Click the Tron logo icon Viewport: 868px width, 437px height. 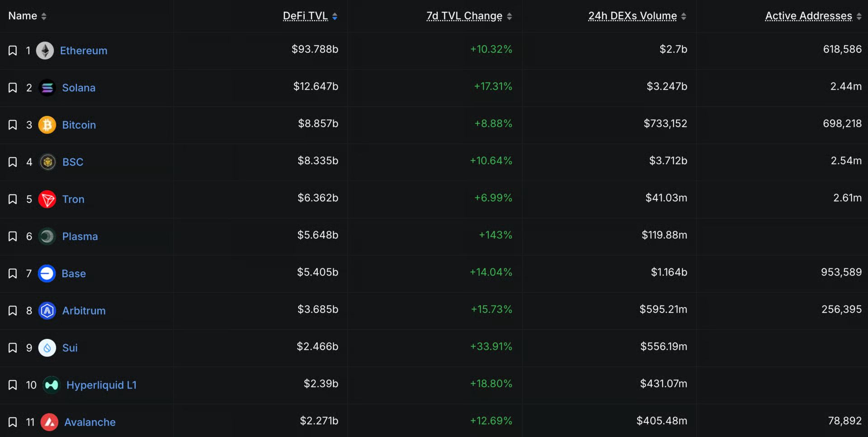point(47,199)
